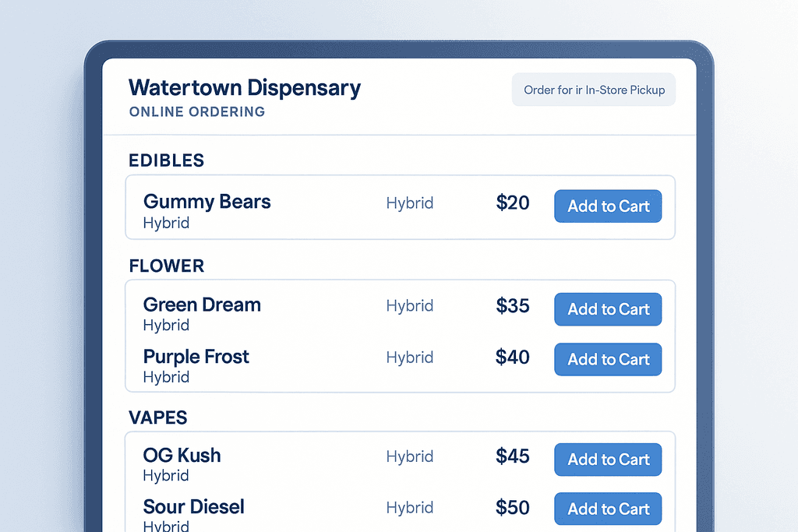
Task: Click the $50 Sour Diesel price
Action: coord(513,507)
